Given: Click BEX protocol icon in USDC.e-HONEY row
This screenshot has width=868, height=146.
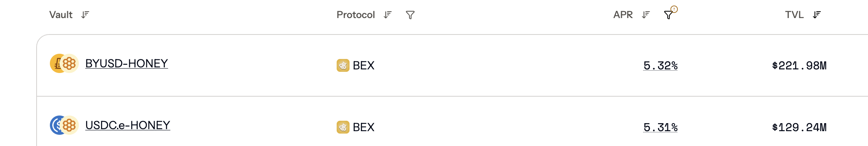Looking at the screenshot, I should pos(343,127).
